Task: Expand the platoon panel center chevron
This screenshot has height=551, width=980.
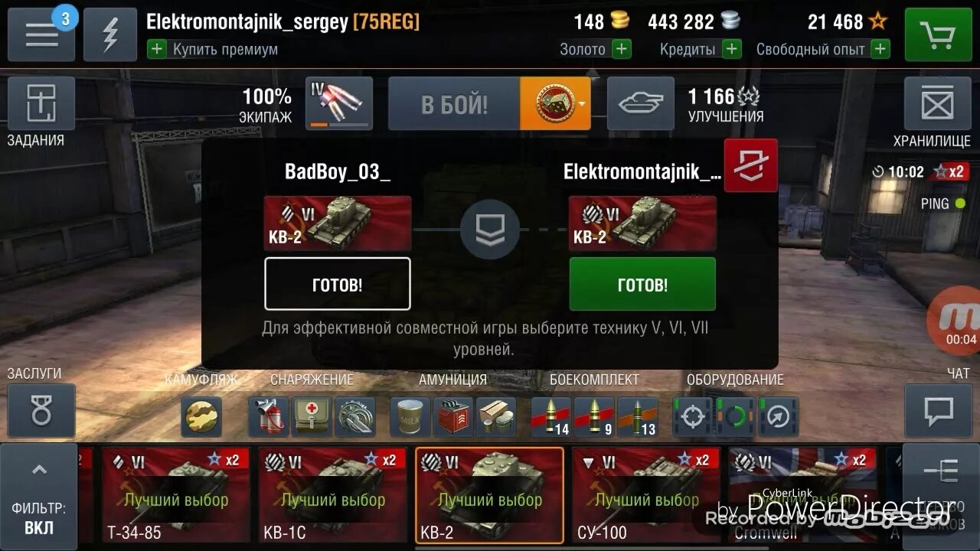Action: [x=490, y=230]
